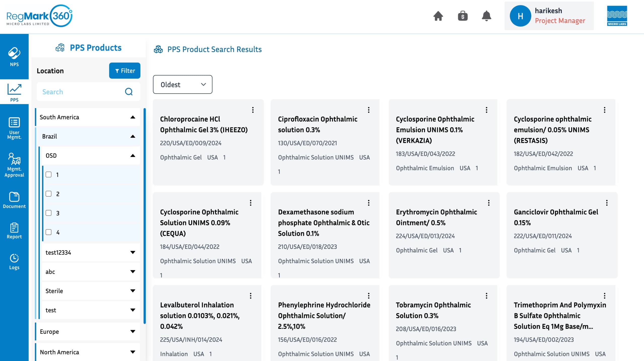Open Ciprofloxacin card three-dot menu
Viewport: 644px width, 361px height.
tap(369, 110)
